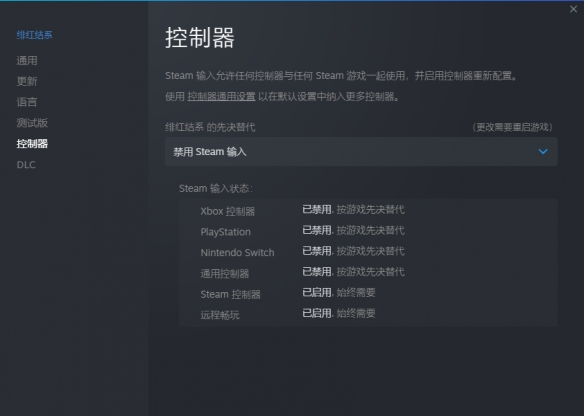Open the DLC sidebar section
Viewport: 584px width, 416px height.
click(26, 165)
